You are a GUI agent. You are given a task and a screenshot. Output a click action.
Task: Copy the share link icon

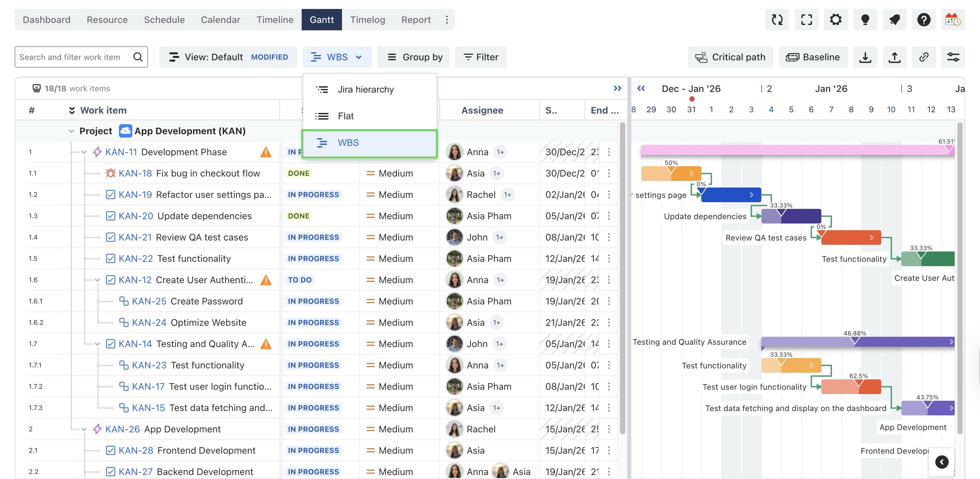(x=923, y=57)
